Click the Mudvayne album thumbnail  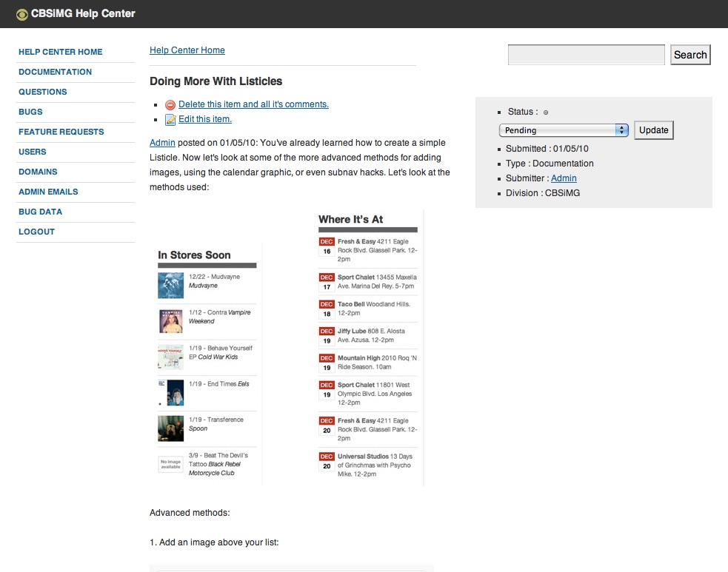[x=170, y=286]
